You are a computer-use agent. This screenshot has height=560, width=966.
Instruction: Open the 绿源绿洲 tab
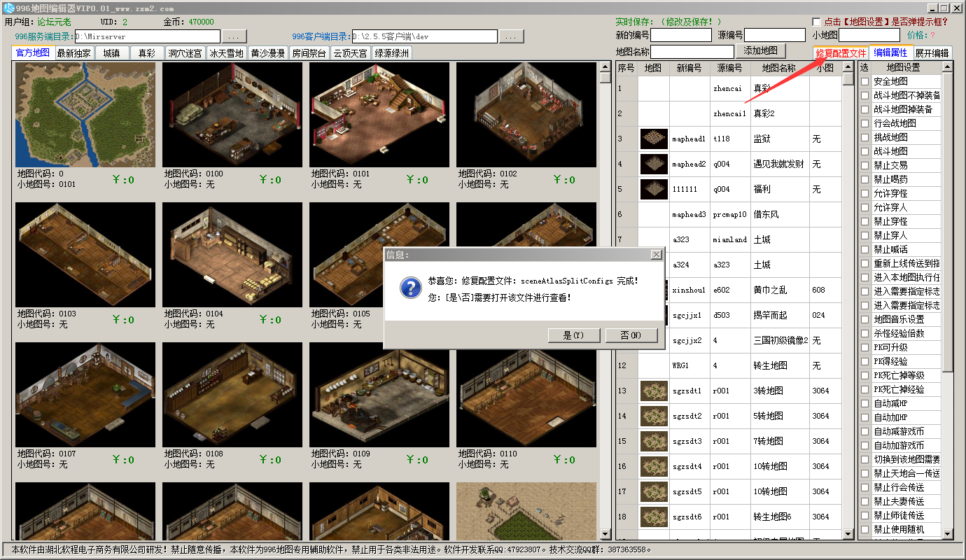(392, 53)
